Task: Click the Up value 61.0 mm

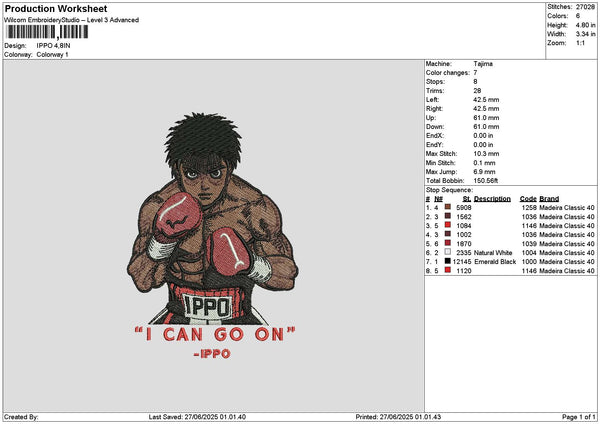Action: coord(486,117)
